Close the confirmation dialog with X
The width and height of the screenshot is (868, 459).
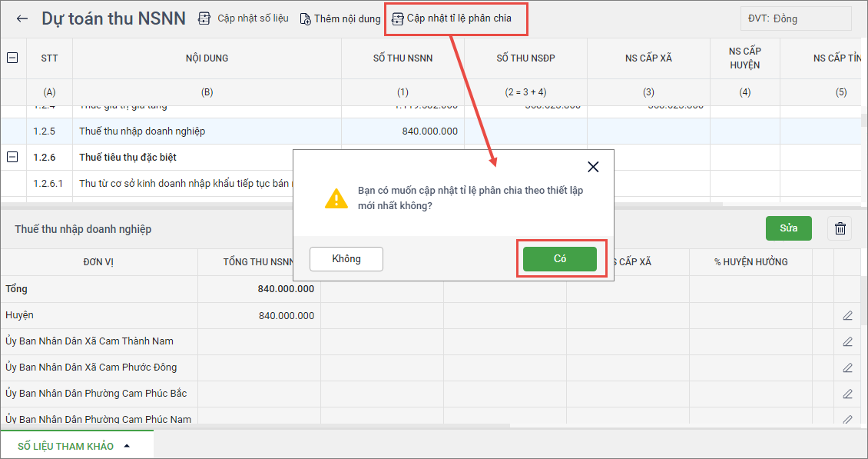(x=592, y=167)
